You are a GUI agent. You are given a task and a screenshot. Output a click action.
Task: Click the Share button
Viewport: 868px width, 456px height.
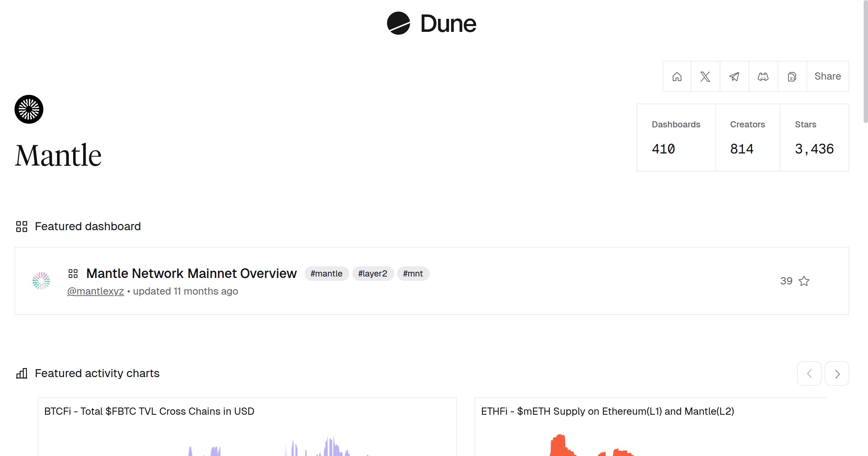[827, 76]
